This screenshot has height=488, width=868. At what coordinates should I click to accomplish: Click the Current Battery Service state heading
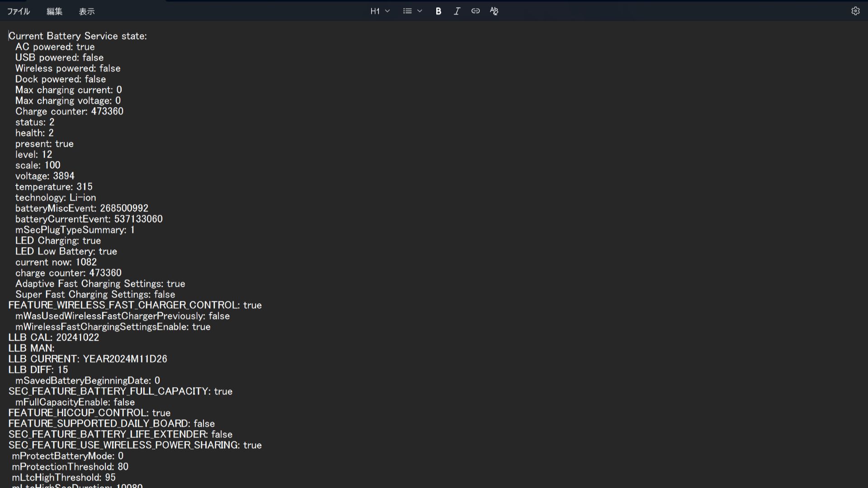point(78,36)
